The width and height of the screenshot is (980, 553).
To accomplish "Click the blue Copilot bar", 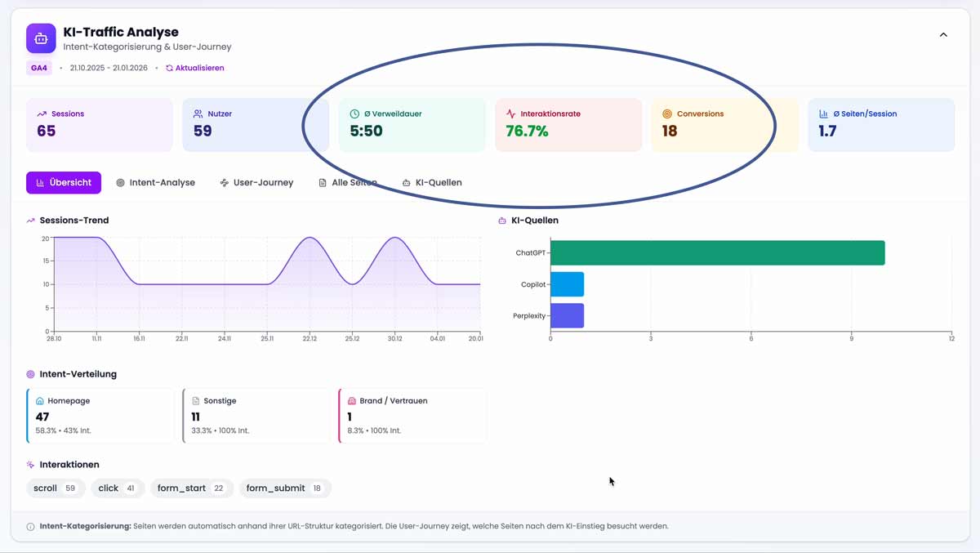I will pos(567,284).
